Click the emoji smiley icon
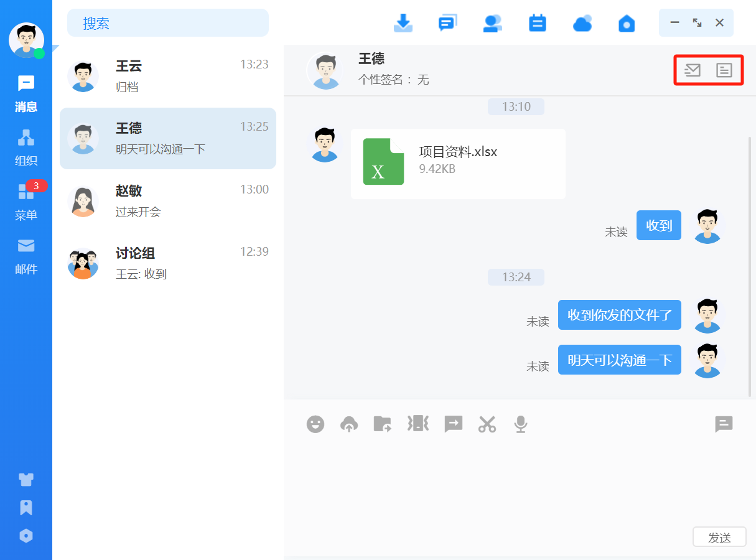This screenshot has width=756, height=560. [315, 424]
